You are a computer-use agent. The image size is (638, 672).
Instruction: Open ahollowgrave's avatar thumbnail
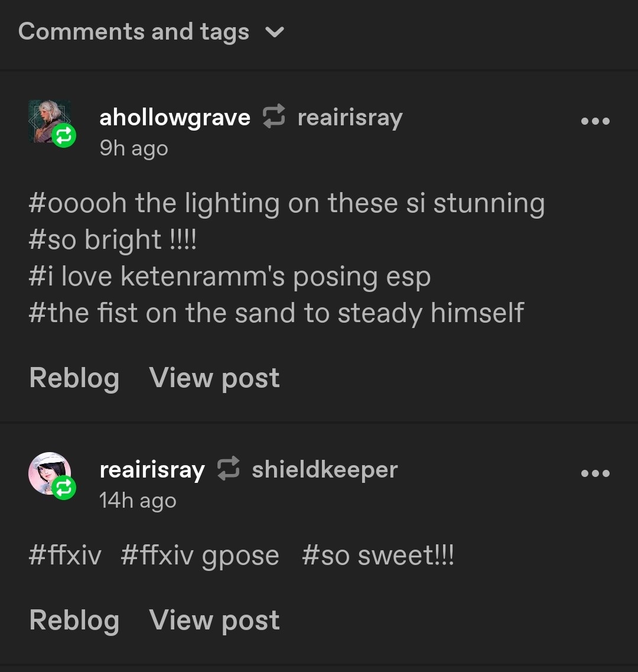47,119
